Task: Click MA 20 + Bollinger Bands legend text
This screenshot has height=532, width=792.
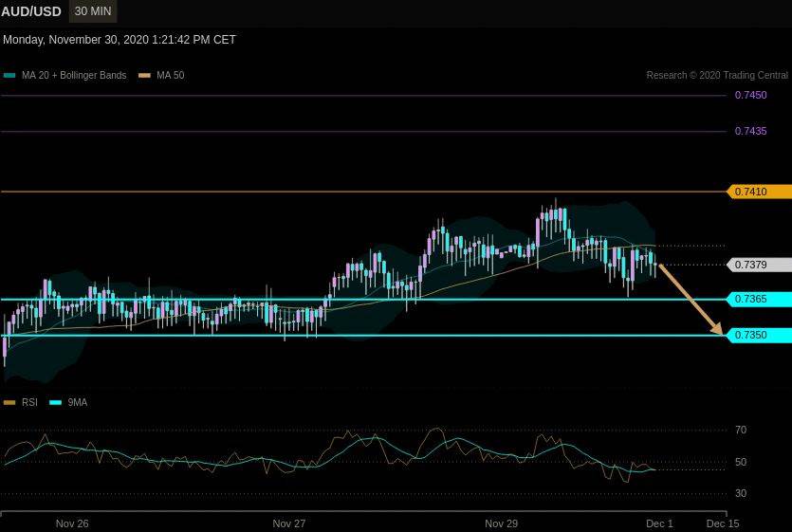Action: coord(74,75)
